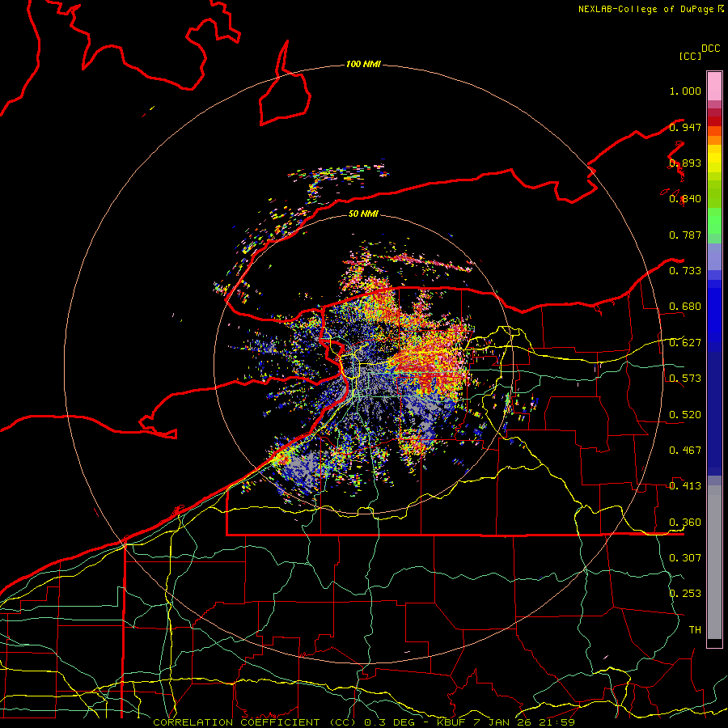Select the 0.893 legend value
728x728 pixels.
click(685, 163)
